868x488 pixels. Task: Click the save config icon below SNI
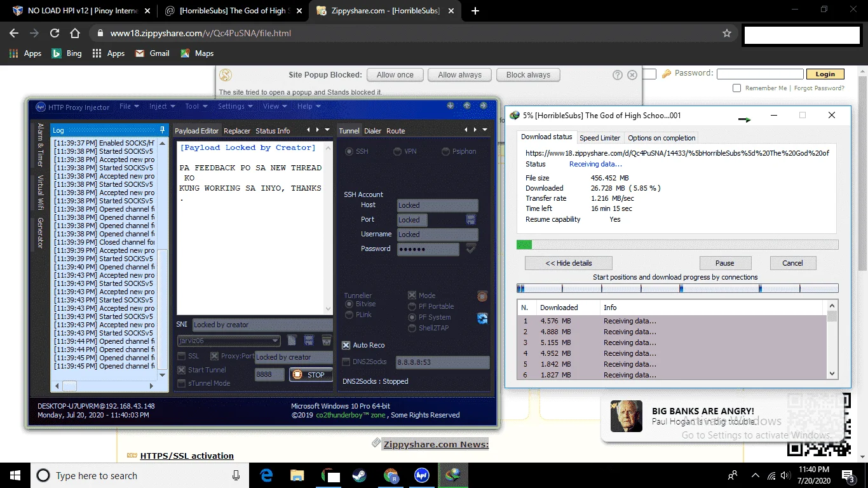click(x=309, y=341)
